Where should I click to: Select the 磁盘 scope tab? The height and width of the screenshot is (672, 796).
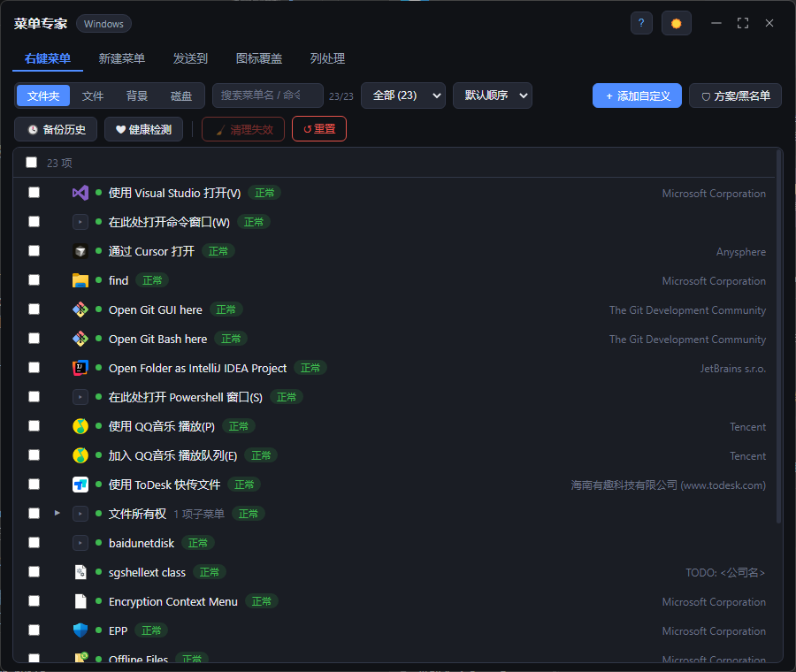click(181, 95)
